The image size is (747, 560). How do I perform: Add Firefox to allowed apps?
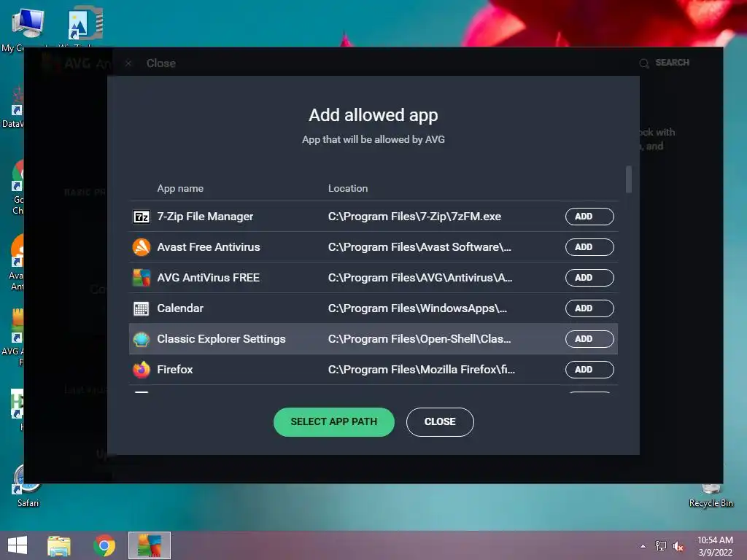tap(589, 370)
